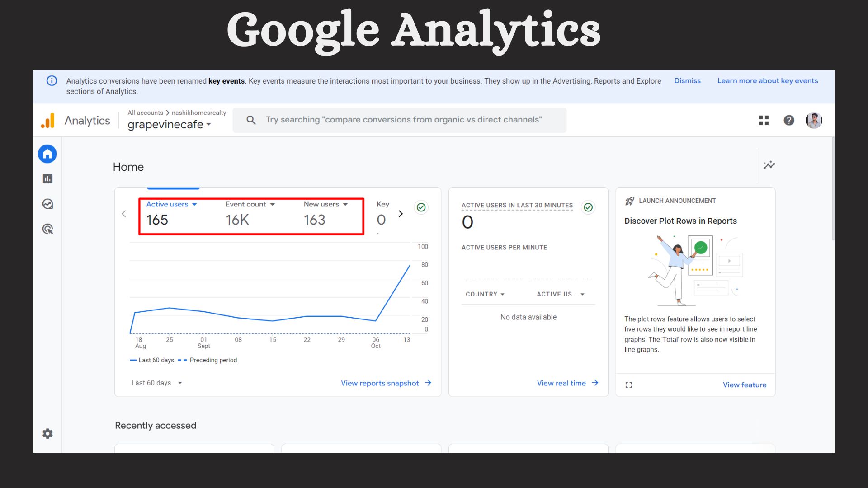
Task: Click the Active users value 165
Action: 157,220
